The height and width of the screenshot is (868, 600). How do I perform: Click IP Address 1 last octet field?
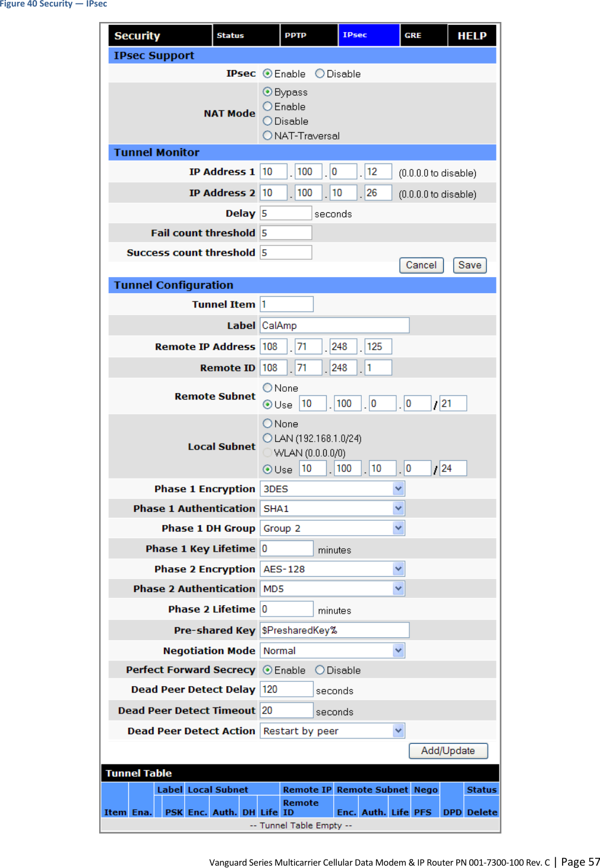[378, 172]
